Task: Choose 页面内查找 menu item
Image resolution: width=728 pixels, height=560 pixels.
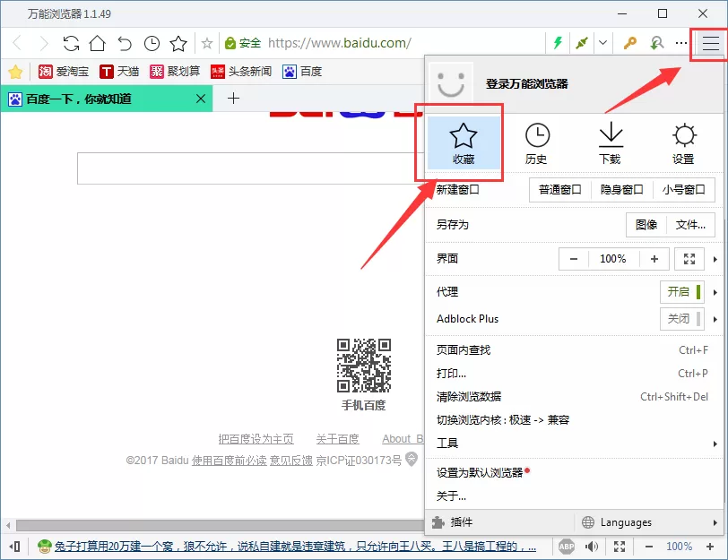Action: (x=574, y=350)
